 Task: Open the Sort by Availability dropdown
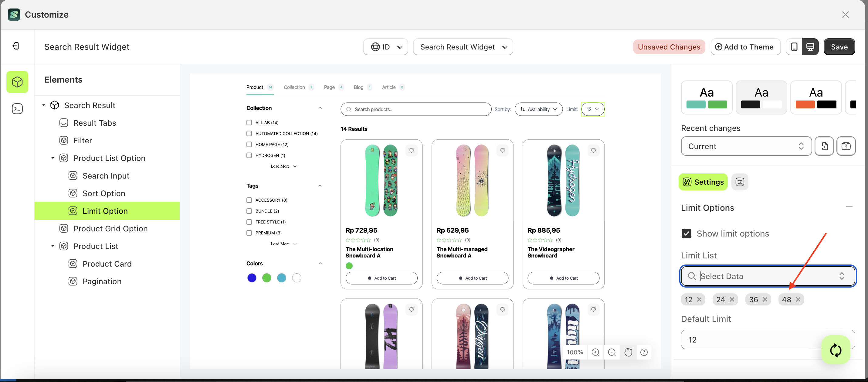point(538,109)
